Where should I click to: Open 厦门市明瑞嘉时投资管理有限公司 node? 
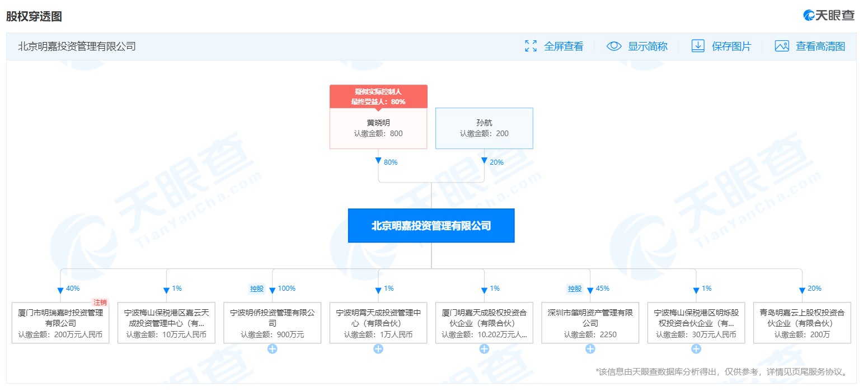tap(60, 323)
